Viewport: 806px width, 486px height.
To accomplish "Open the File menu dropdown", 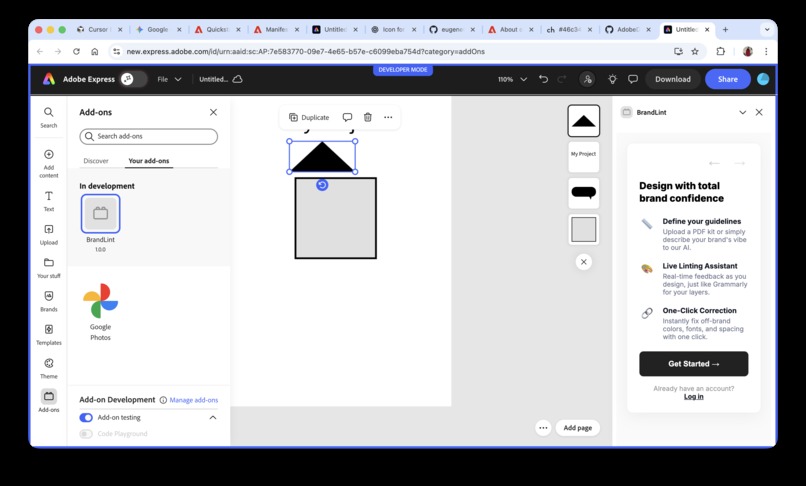I will 169,79.
